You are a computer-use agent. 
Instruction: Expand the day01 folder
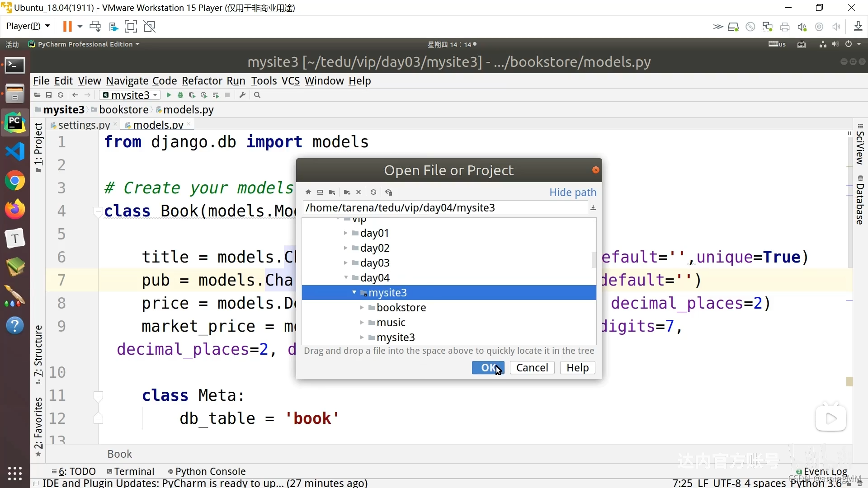(x=346, y=233)
